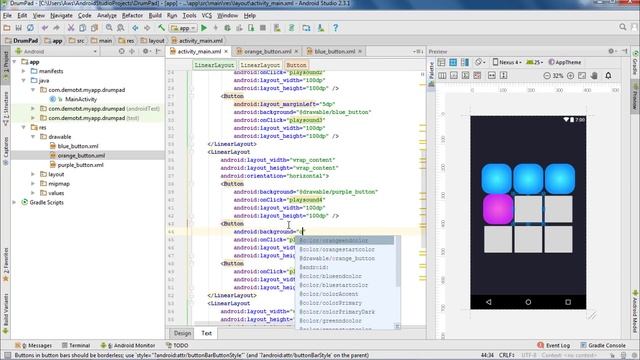Open the Messages tool window
This screenshot has height=360, width=640.
pyautogui.click(x=33, y=345)
